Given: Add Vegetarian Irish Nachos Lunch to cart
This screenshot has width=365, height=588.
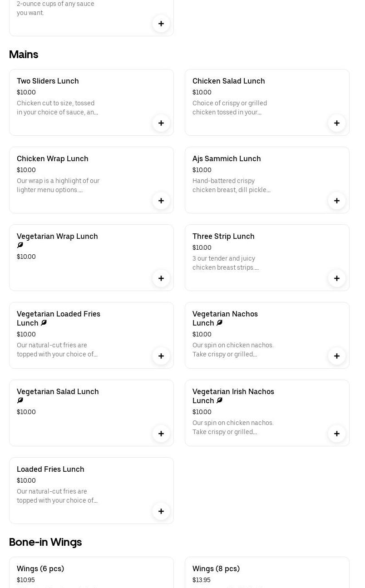Looking at the screenshot, I should tap(337, 434).
